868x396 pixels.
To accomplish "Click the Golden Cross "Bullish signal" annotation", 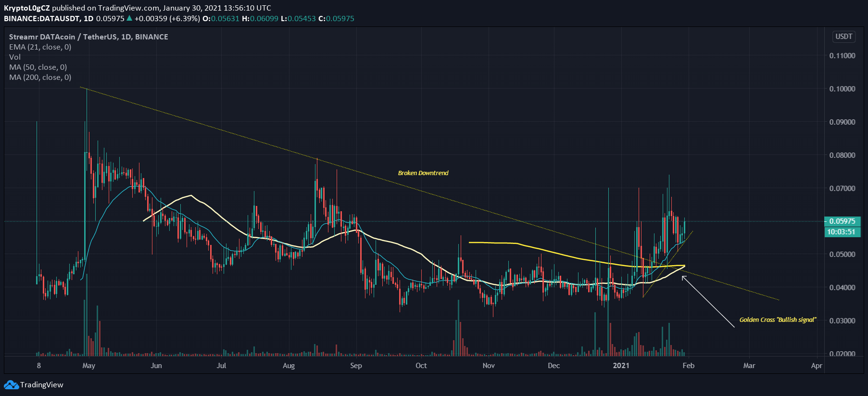I will (778, 320).
